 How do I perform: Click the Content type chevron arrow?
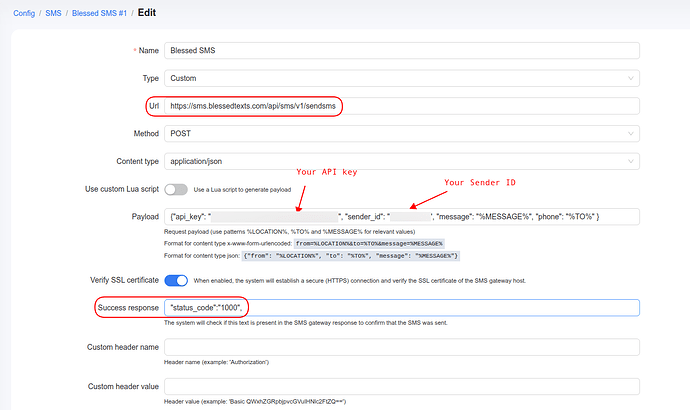(x=629, y=161)
